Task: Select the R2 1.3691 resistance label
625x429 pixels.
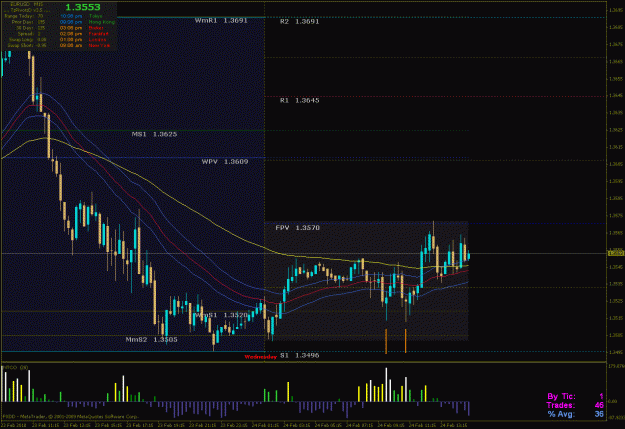Action: click(x=299, y=22)
